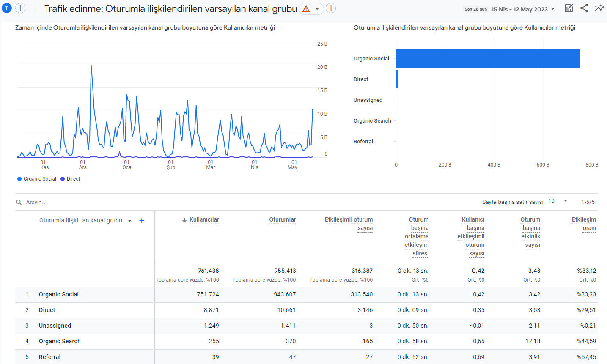The width and height of the screenshot is (607, 364).
Task: Add a filter with plus icon after report title
Action: click(331, 8)
